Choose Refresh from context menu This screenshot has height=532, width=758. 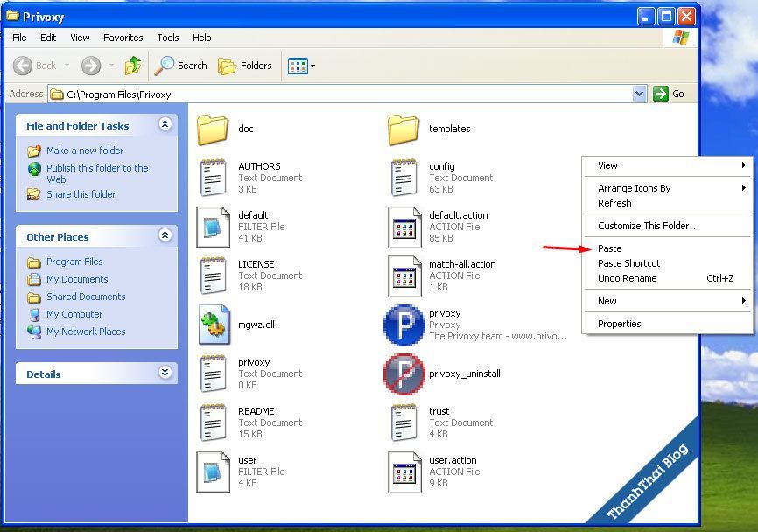tap(667, 203)
